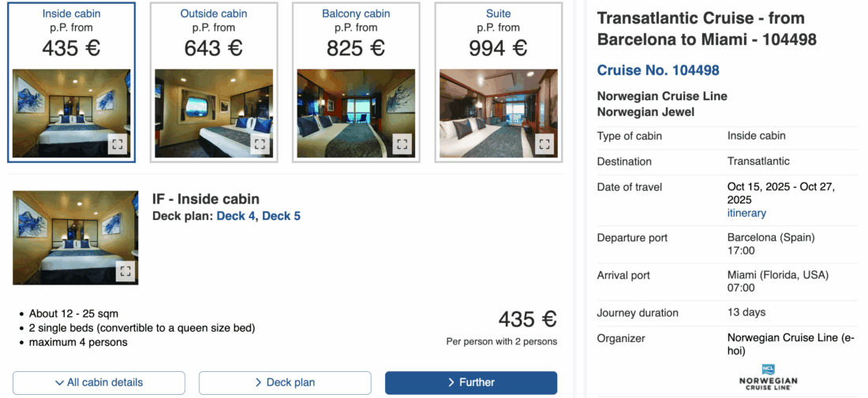The height and width of the screenshot is (398, 868).
Task: Expand the Balcony cabin photo fullscreen icon
Action: pos(402,144)
